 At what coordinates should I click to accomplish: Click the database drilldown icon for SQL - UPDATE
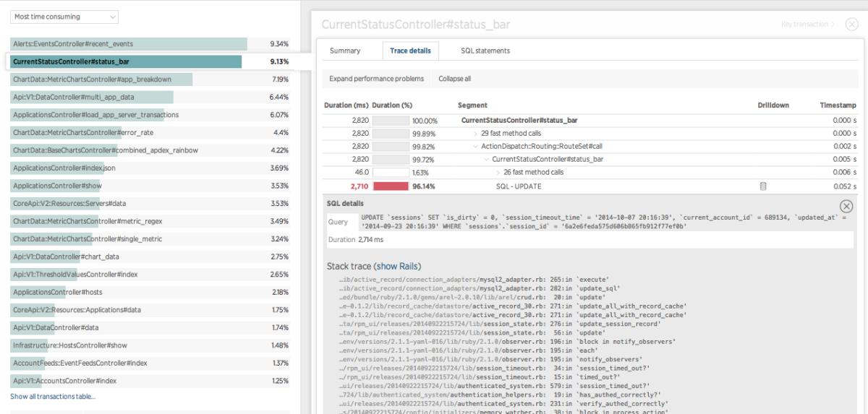(x=762, y=186)
